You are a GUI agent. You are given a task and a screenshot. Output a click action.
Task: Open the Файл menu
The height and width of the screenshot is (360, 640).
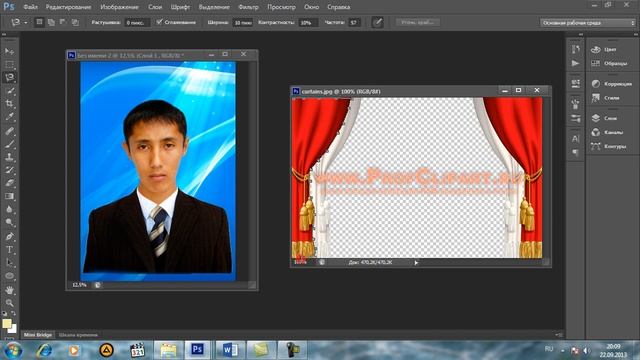30,7
